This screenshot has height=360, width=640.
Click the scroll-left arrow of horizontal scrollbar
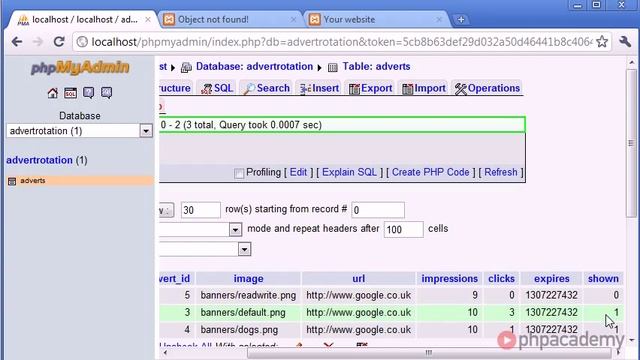coord(164,353)
